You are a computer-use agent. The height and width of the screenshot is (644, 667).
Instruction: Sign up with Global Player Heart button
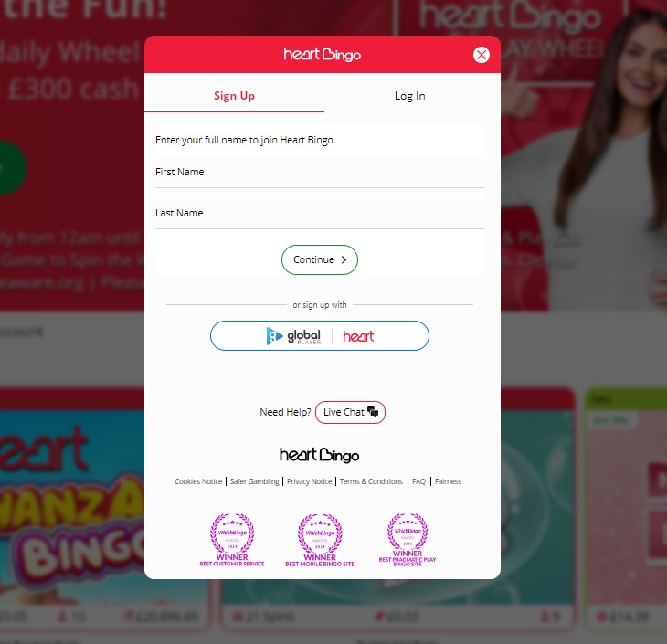point(320,335)
